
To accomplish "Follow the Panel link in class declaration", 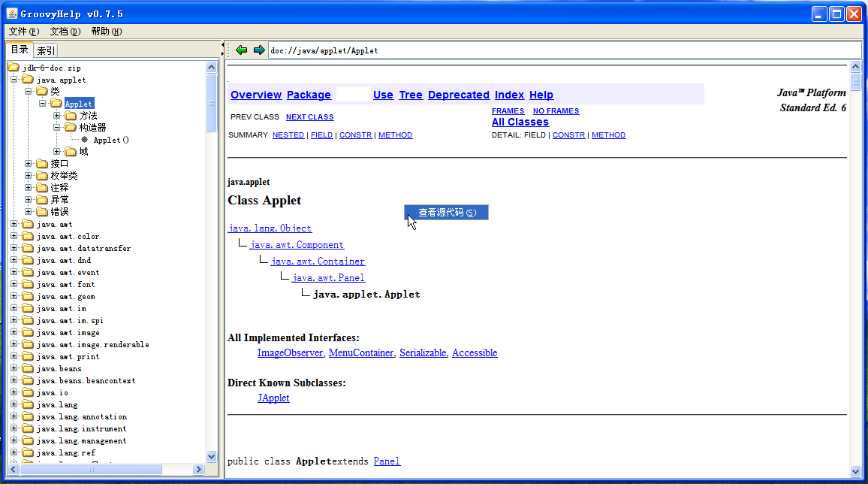I will point(387,461).
